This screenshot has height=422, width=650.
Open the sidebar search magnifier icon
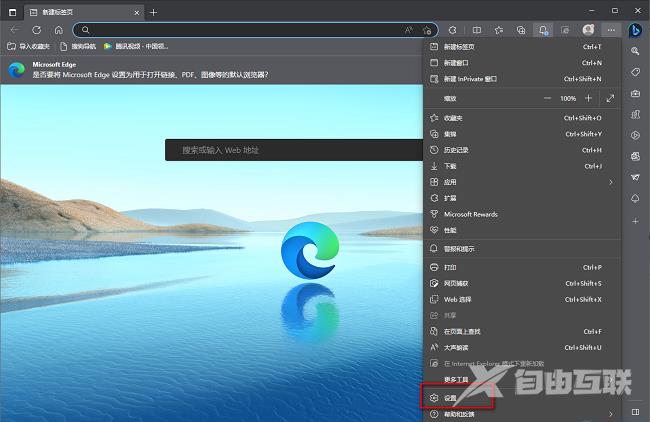click(x=634, y=51)
